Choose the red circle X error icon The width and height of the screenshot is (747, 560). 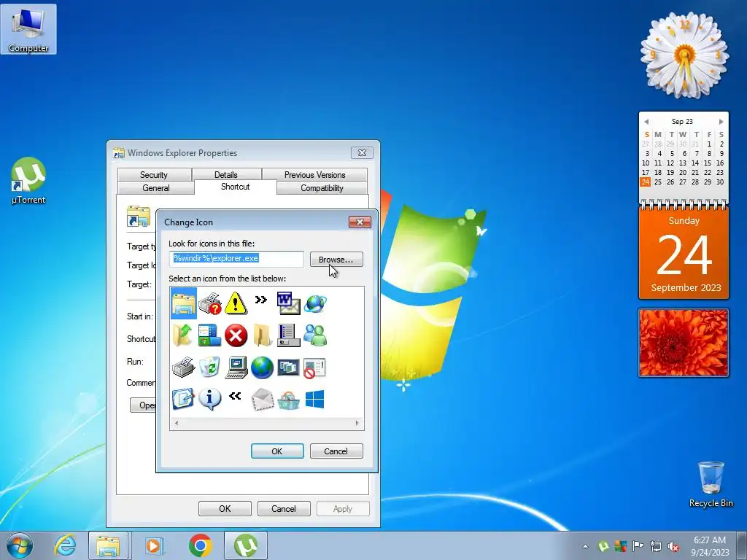pyautogui.click(x=236, y=335)
